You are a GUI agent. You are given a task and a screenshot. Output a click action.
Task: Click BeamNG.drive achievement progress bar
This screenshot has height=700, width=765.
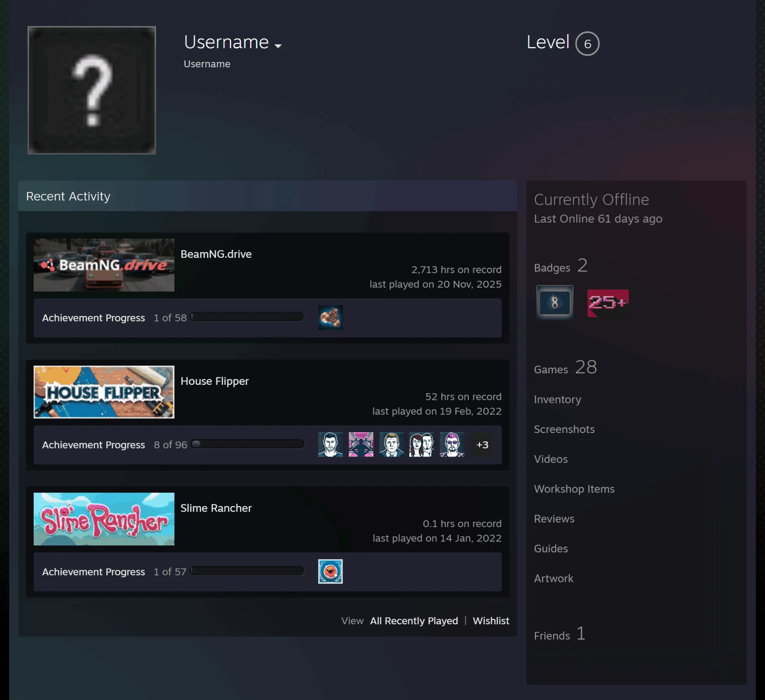point(247,317)
